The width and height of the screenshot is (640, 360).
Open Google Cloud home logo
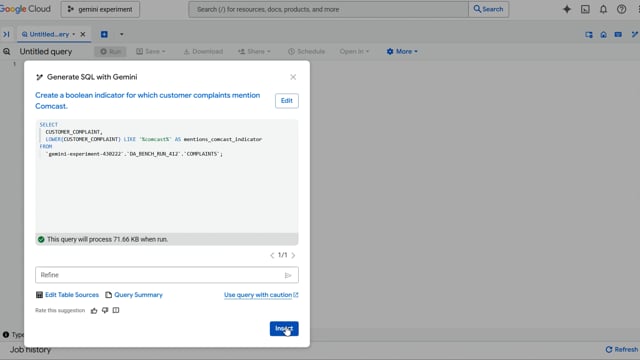[x=25, y=9]
